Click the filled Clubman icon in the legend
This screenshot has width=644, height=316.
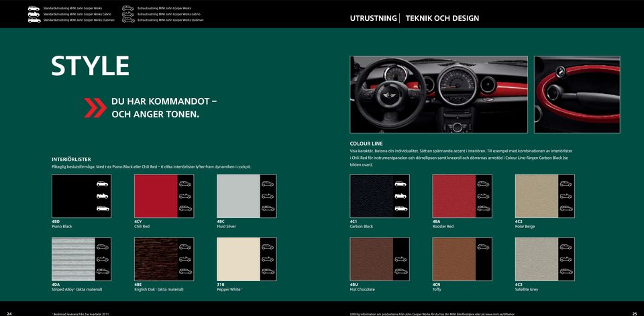(x=34, y=19)
